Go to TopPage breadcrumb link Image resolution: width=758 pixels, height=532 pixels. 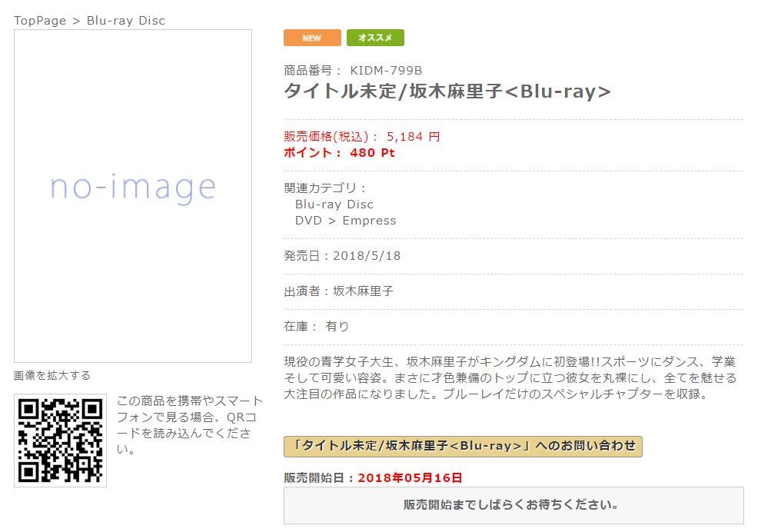[40, 20]
